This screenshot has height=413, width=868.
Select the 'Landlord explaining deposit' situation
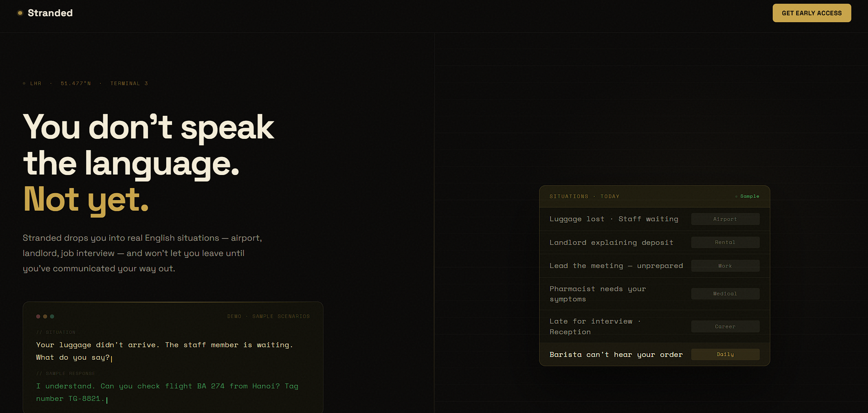coord(654,243)
